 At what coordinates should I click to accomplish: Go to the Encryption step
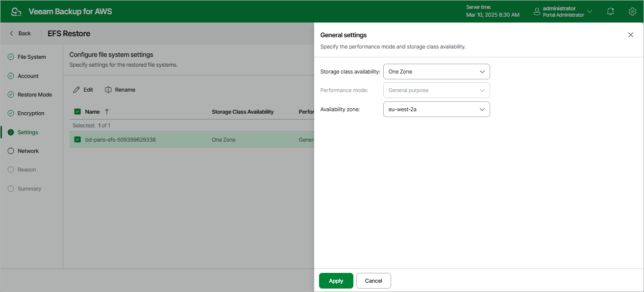point(31,113)
